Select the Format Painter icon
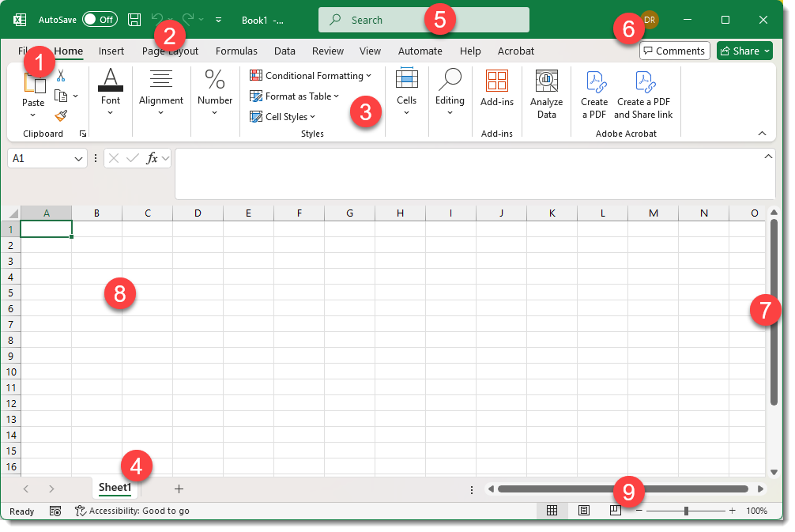 (60, 116)
